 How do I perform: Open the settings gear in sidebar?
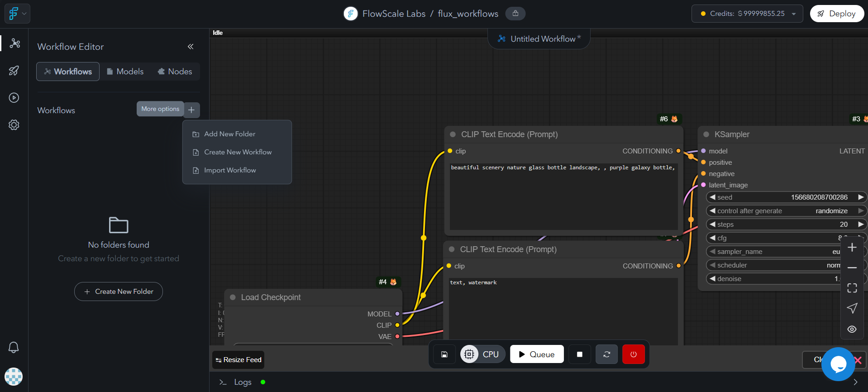point(14,125)
